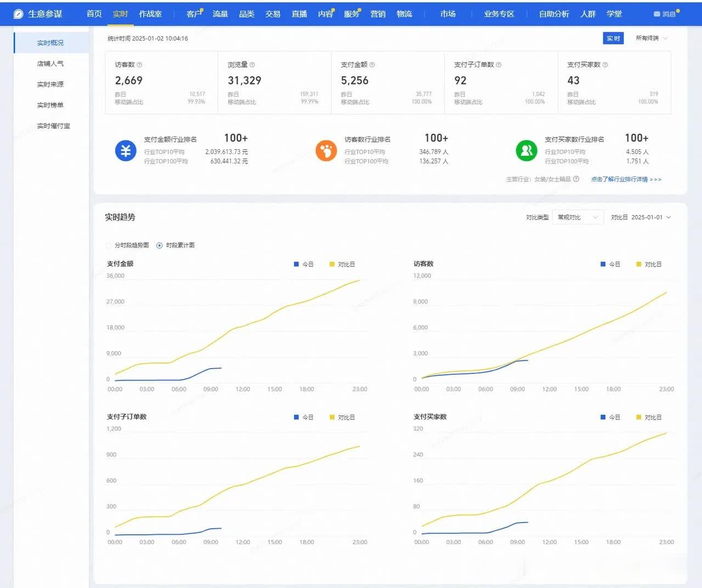Toggle 今日 legend swatch in 支付子订单数 chart
702x588 pixels.
coord(297,417)
